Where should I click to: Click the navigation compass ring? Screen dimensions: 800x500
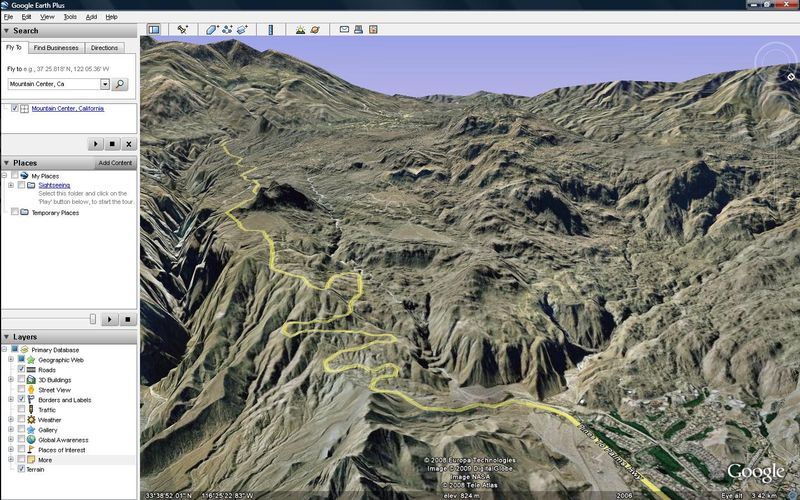776,65
